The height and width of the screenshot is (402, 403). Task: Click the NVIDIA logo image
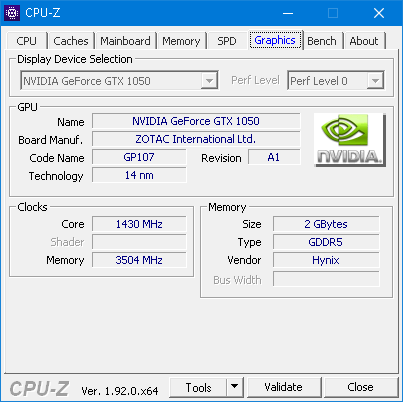click(x=350, y=140)
